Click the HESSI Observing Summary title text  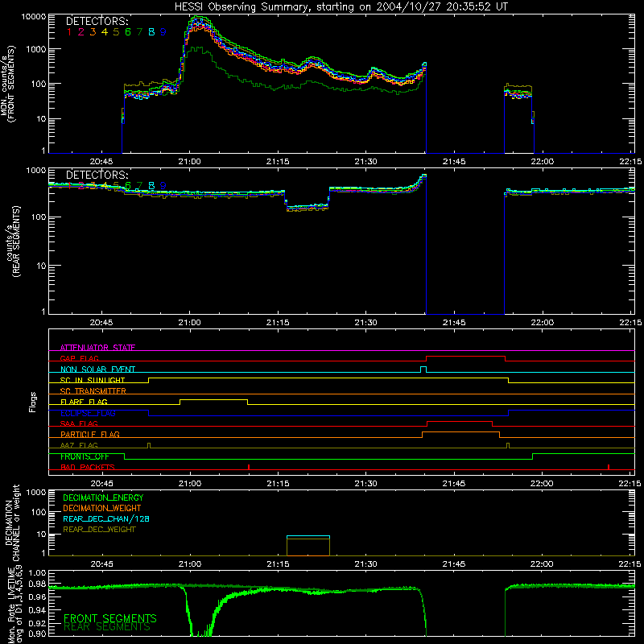(x=341, y=6)
